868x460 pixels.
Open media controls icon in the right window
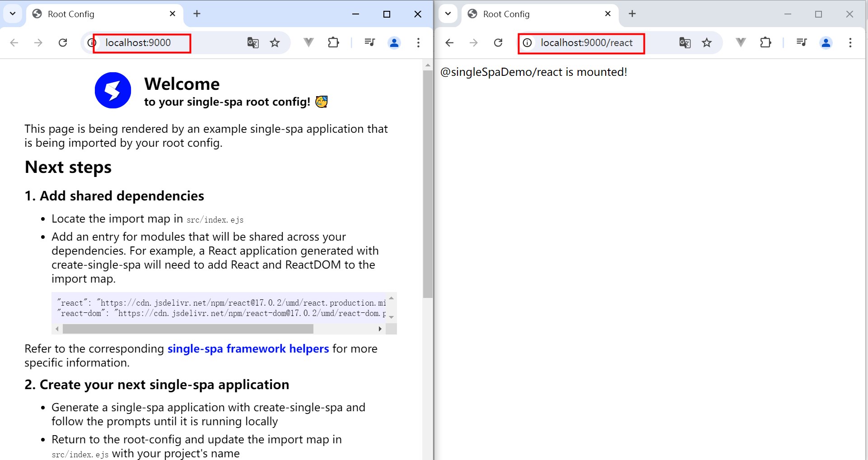point(802,42)
